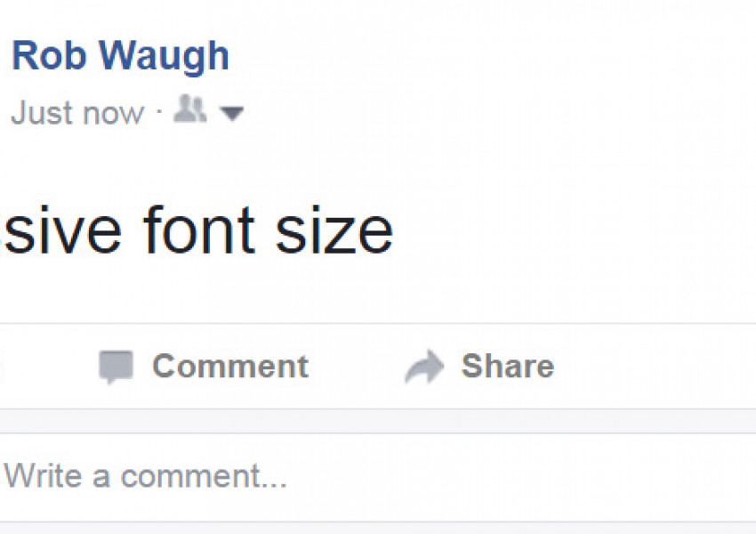Click the Share arrow icon
The image size is (756, 534).
(x=423, y=367)
